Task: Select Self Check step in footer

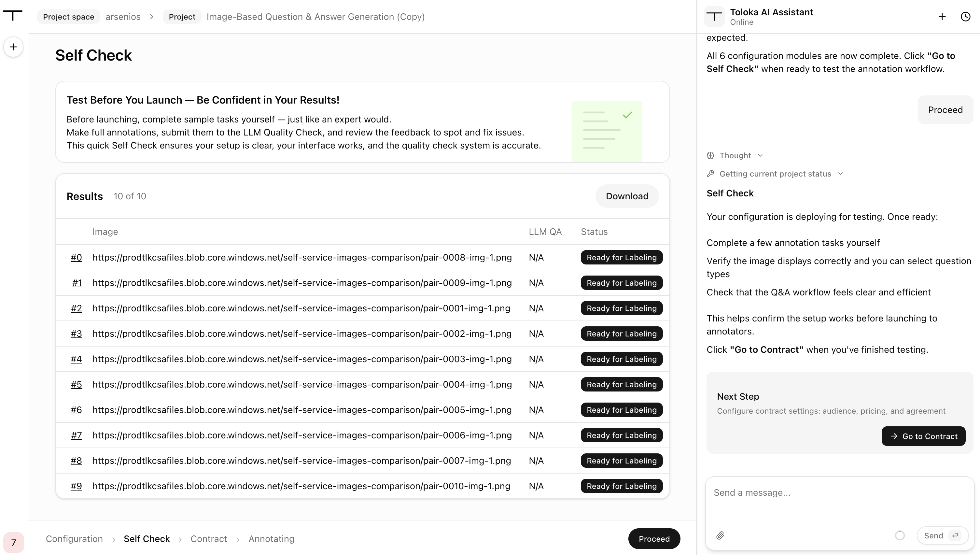Action: point(147,539)
